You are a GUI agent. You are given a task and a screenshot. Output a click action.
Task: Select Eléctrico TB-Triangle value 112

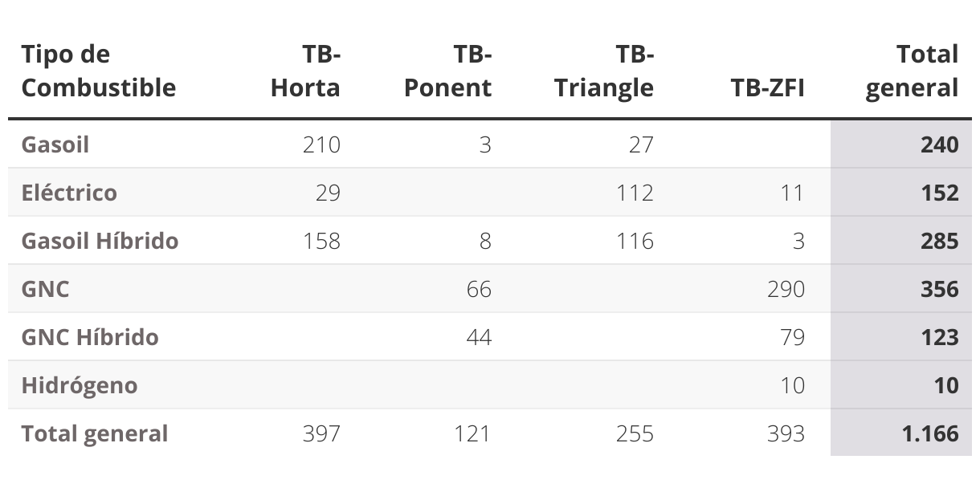click(635, 193)
